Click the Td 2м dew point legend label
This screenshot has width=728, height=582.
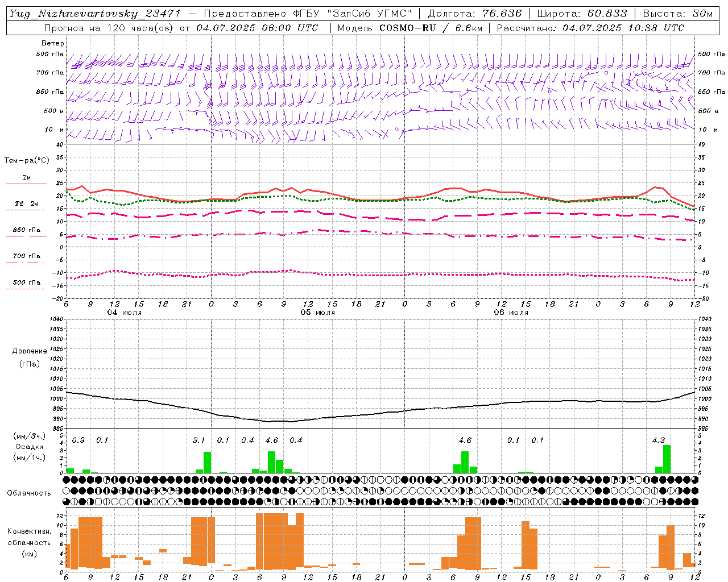pos(27,203)
